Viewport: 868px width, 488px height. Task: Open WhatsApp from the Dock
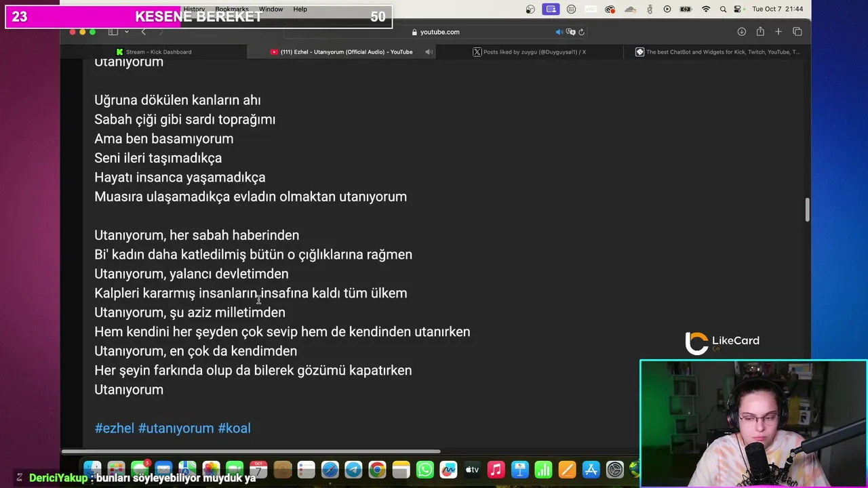coord(425,469)
